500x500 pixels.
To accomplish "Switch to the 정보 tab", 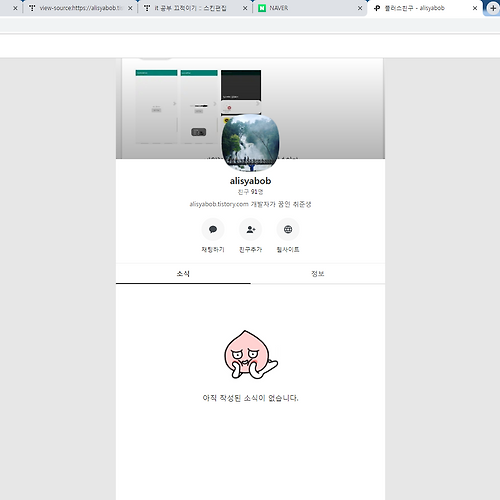I will 318,274.
